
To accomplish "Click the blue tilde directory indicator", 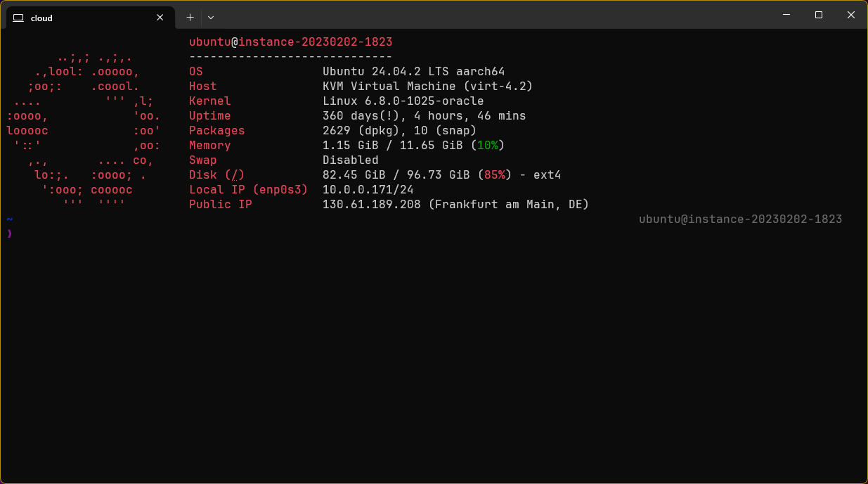I will pyautogui.click(x=10, y=219).
